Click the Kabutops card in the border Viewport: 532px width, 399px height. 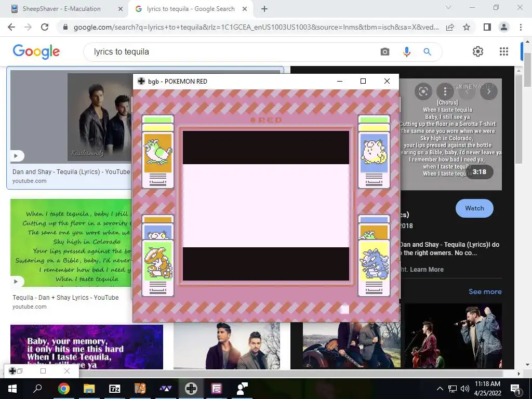click(x=158, y=268)
